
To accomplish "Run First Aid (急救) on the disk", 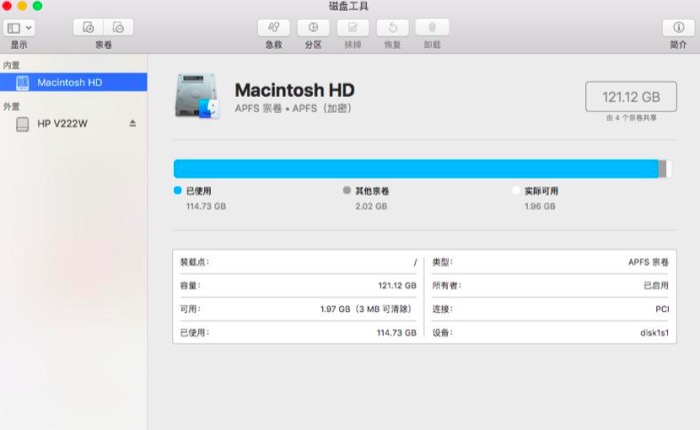I will click(x=274, y=28).
